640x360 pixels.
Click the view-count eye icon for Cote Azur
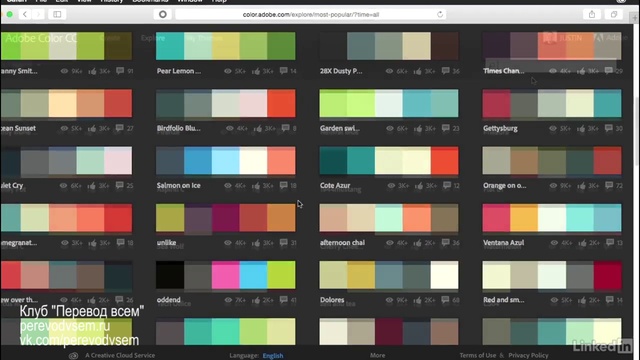pos(391,186)
